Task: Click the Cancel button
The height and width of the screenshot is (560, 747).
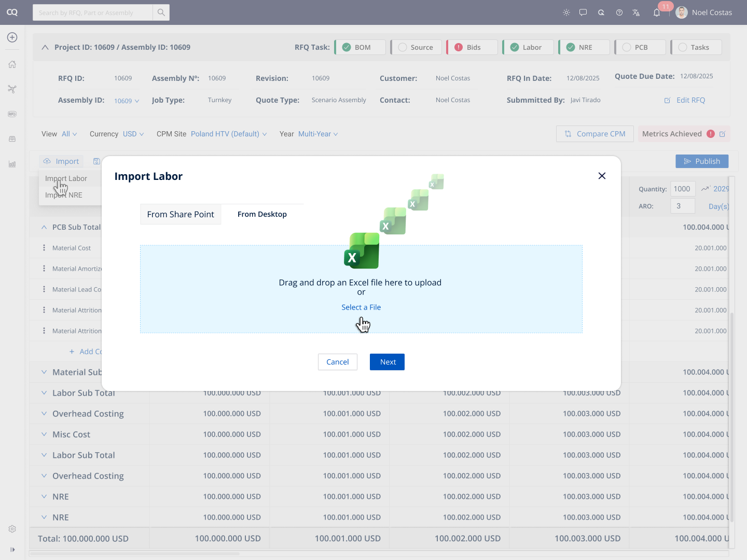Action: (338, 362)
